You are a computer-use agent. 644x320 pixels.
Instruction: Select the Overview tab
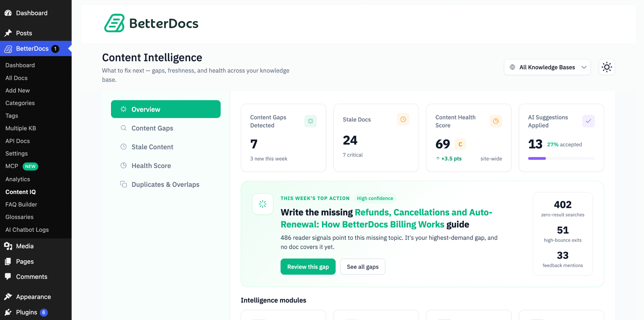(x=166, y=109)
